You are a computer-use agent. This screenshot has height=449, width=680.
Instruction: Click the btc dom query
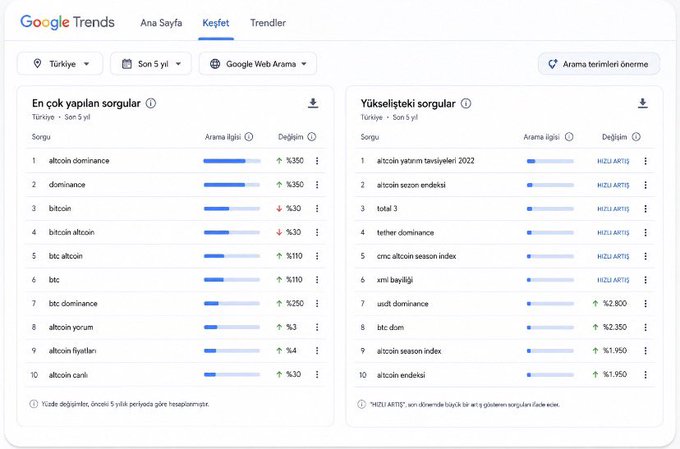[390, 328]
